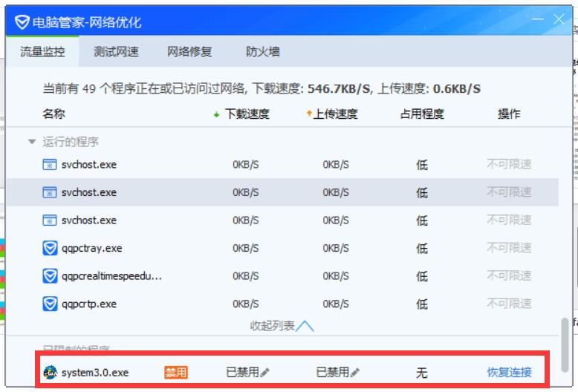This screenshot has width=578, height=392.
Task: Click the system3.0.exe program icon
Action: 50,373
